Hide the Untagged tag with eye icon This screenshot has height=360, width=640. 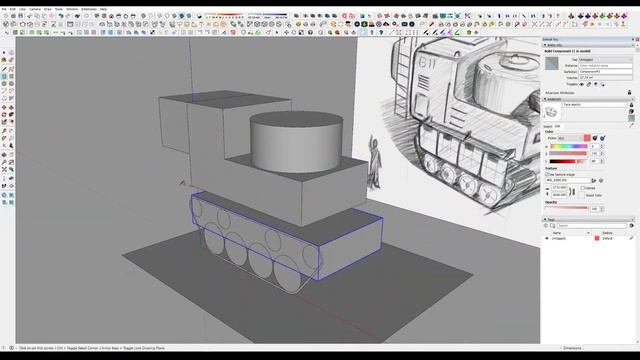[547, 238]
